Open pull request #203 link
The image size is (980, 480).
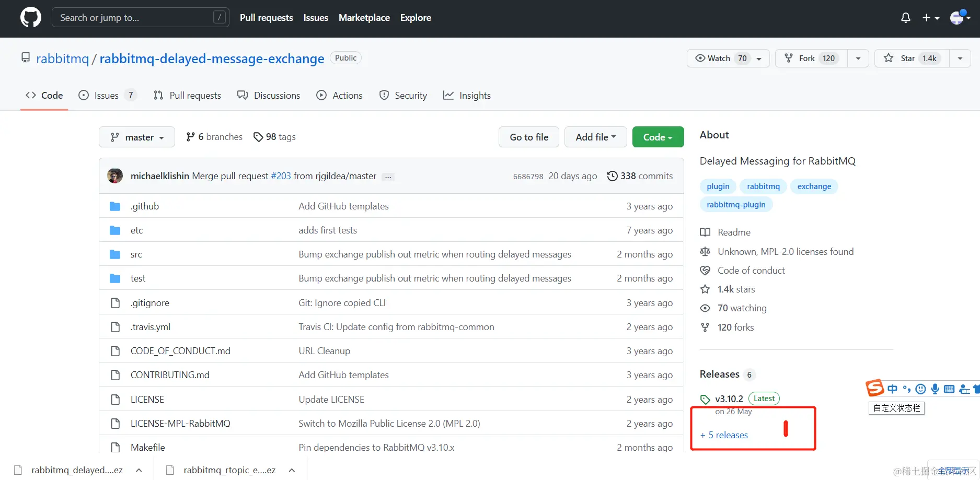point(281,176)
